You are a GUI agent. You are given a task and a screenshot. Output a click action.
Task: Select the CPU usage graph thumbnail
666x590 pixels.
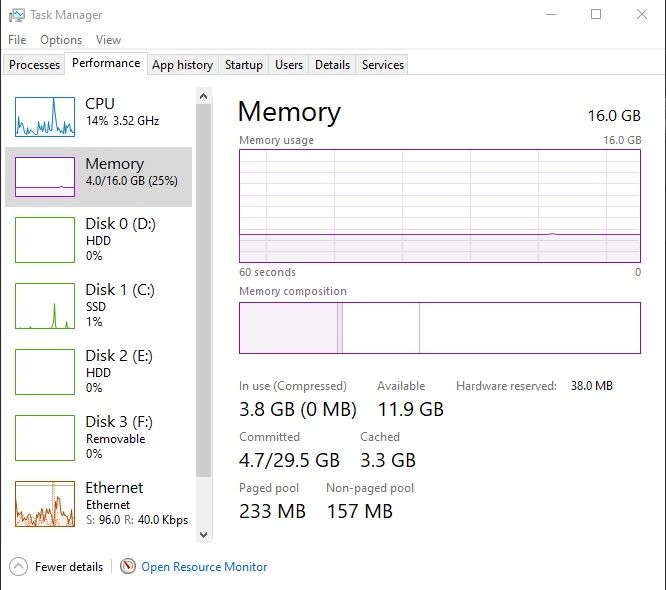coord(45,117)
